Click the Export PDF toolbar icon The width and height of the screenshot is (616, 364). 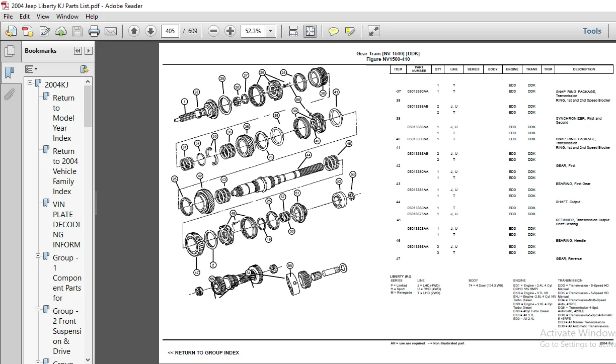coord(11,31)
